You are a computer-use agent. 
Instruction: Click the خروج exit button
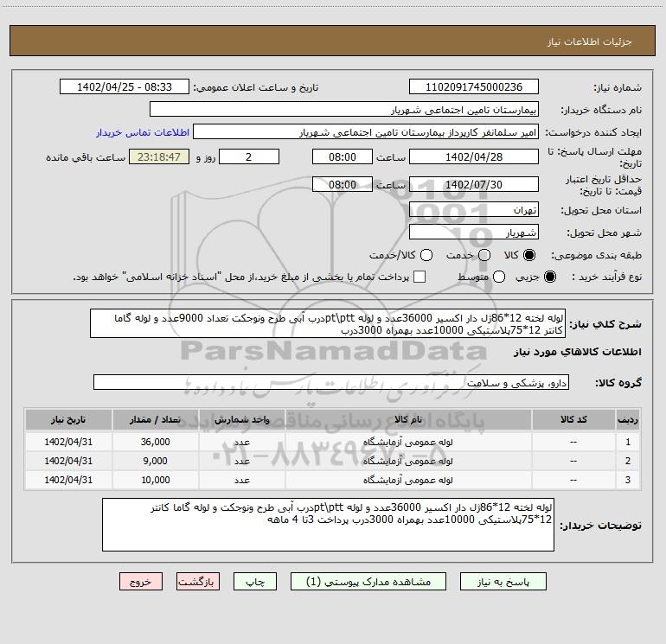coord(141,582)
